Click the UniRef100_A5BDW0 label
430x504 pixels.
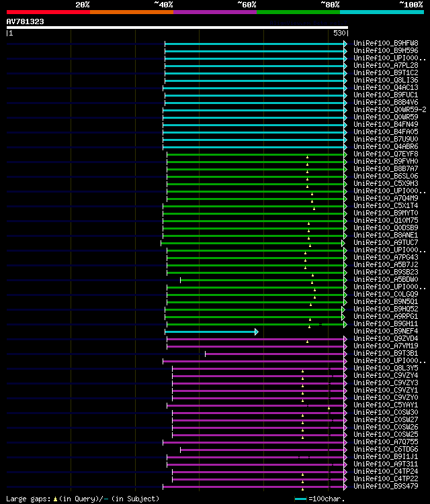pos(386,280)
